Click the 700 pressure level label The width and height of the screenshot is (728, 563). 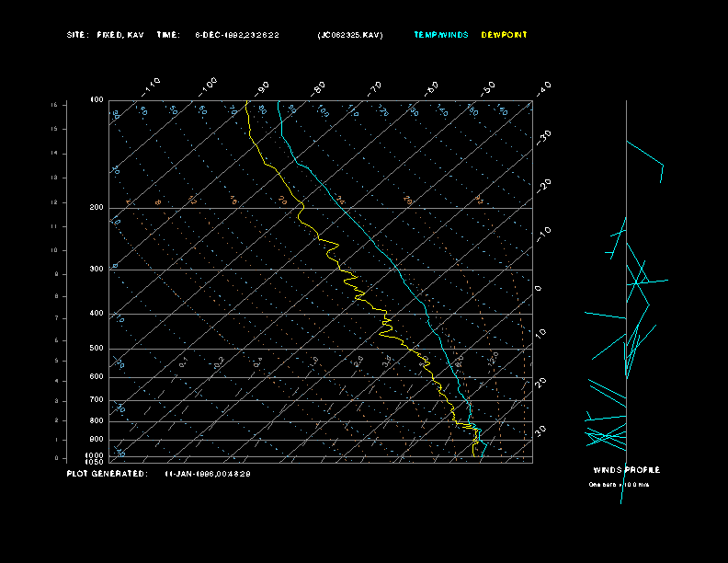pos(97,400)
